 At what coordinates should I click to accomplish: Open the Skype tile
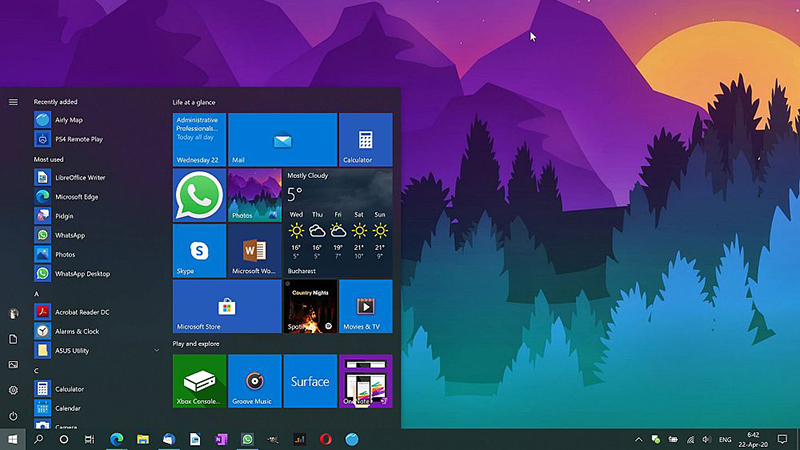pos(199,251)
